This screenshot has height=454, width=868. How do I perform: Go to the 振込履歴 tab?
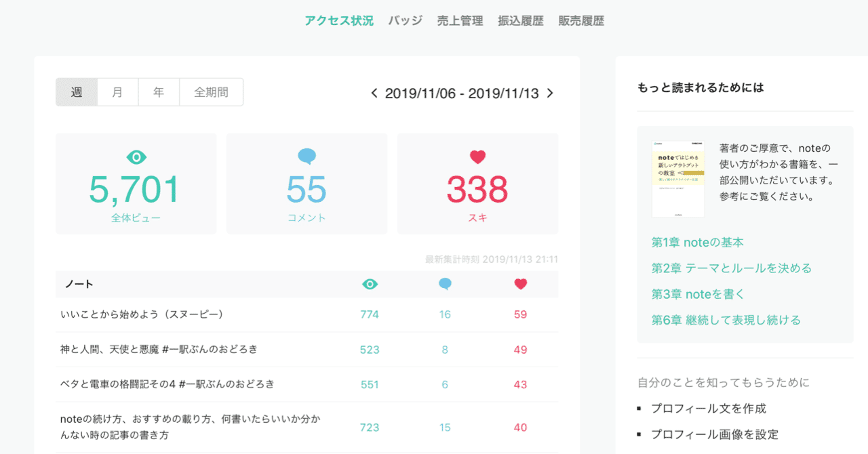[x=521, y=21]
